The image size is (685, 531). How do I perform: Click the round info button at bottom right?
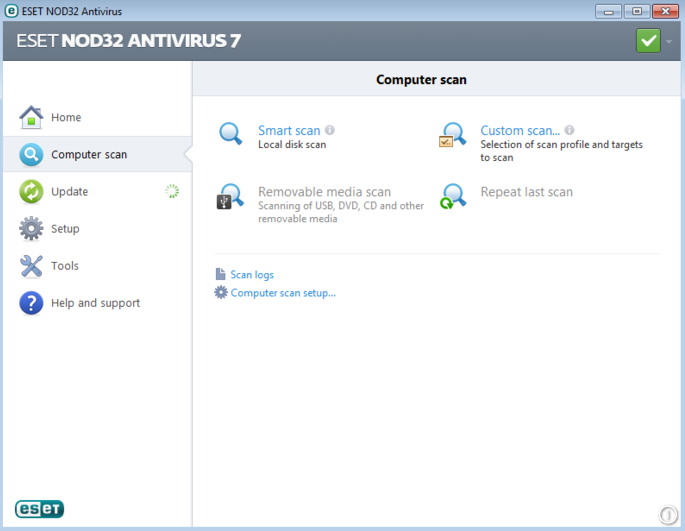[668, 515]
